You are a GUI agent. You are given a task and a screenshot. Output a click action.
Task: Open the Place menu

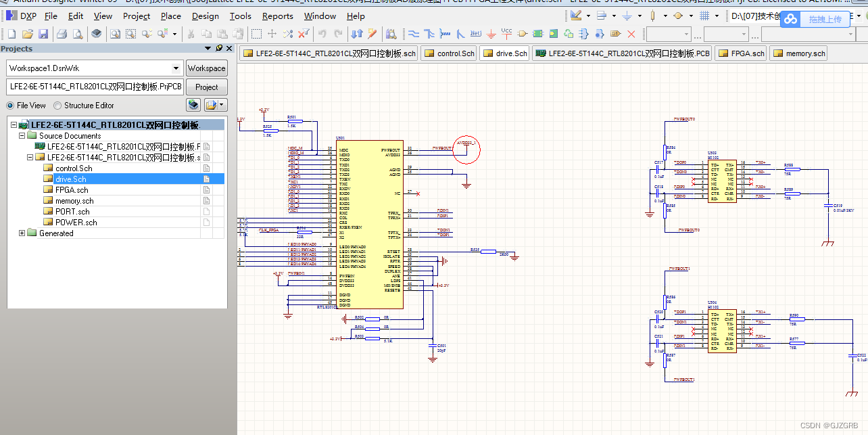coord(170,16)
